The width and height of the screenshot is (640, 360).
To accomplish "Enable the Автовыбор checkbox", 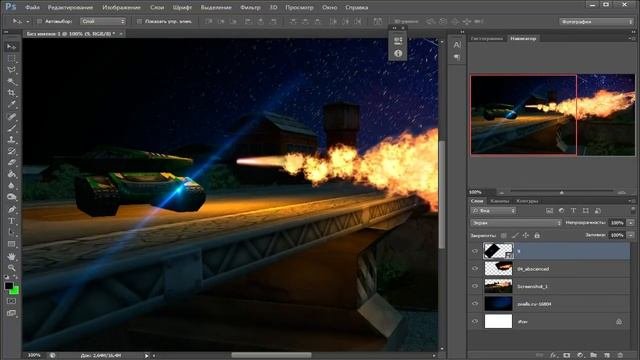I will (39, 21).
